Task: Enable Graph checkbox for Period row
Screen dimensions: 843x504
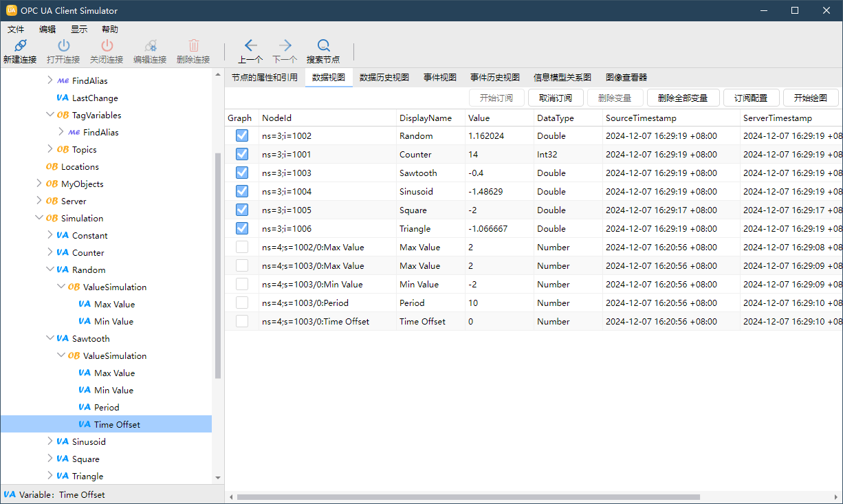Action: [242, 303]
